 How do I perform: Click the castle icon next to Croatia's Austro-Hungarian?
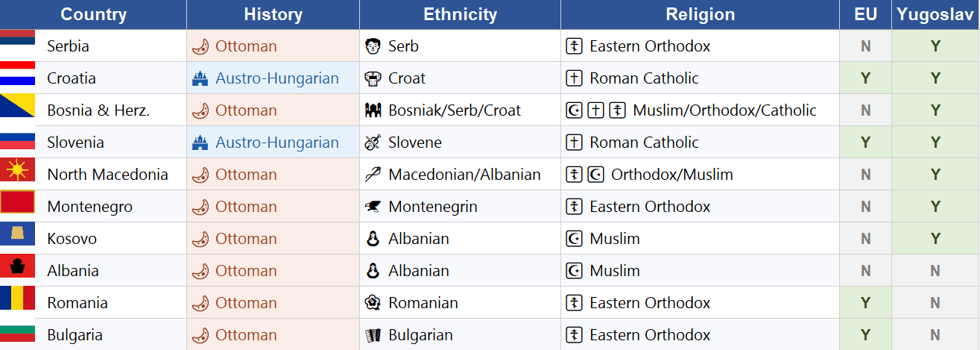click(x=200, y=78)
